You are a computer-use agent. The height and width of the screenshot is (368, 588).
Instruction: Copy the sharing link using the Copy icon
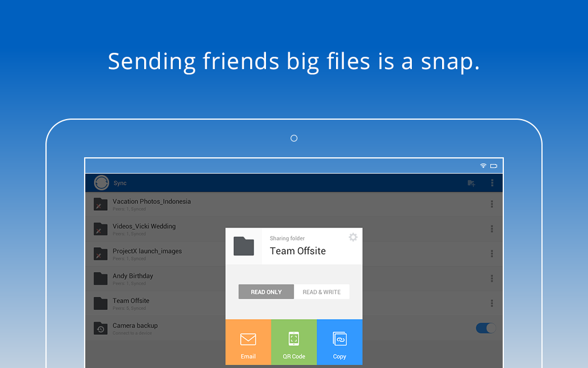339,342
